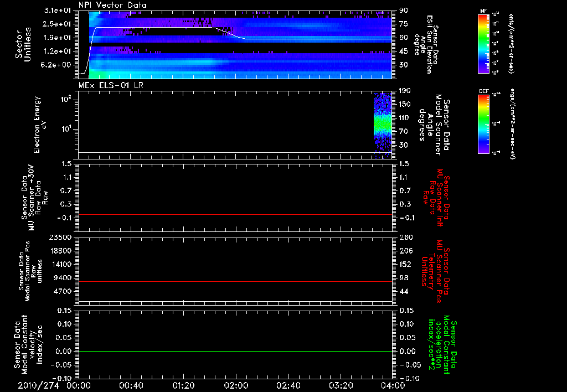Click the DEF energy flux color bar
This screenshot has width=567, height=392.
pyautogui.click(x=484, y=124)
